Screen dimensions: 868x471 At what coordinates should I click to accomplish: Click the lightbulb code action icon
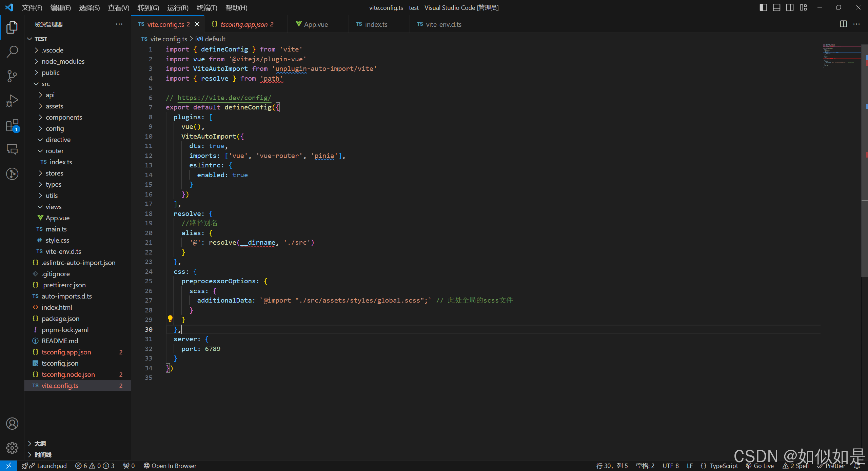point(170,319)
